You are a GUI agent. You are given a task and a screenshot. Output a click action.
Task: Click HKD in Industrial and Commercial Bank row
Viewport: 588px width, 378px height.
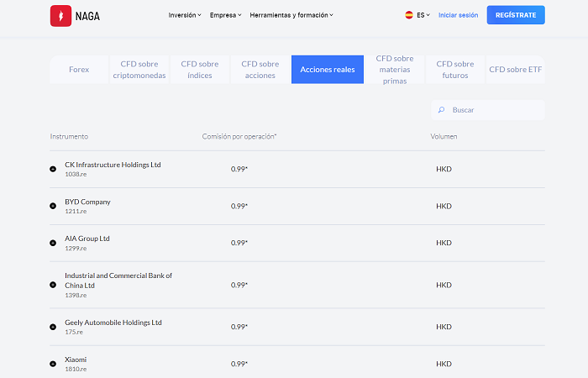(444, 285)
